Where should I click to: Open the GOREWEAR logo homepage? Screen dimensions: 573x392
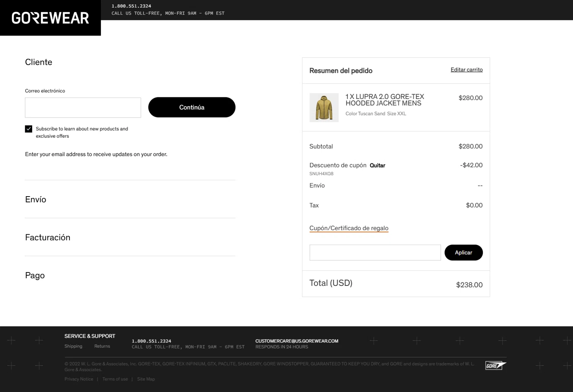point(50,18)
